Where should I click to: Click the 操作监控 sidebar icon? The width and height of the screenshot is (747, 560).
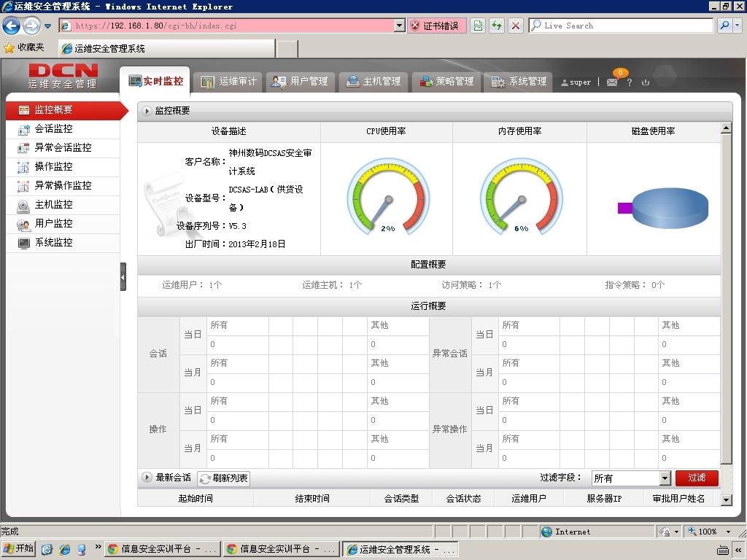coord(23,167)
